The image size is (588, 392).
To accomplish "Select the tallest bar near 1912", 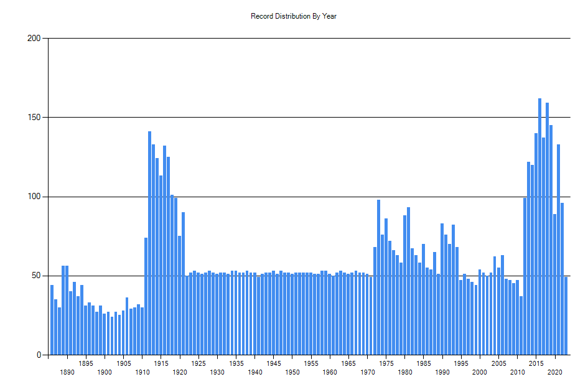I will pos(149,243).
